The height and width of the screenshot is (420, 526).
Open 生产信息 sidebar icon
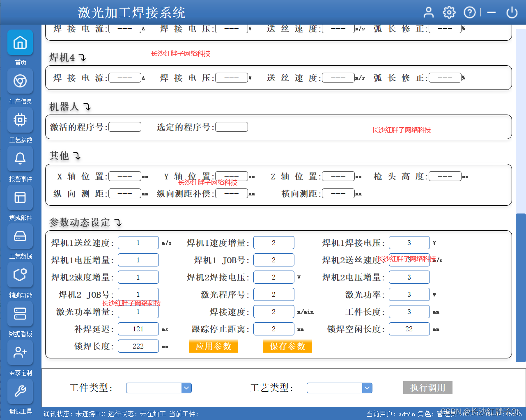[x=20, y=81]
